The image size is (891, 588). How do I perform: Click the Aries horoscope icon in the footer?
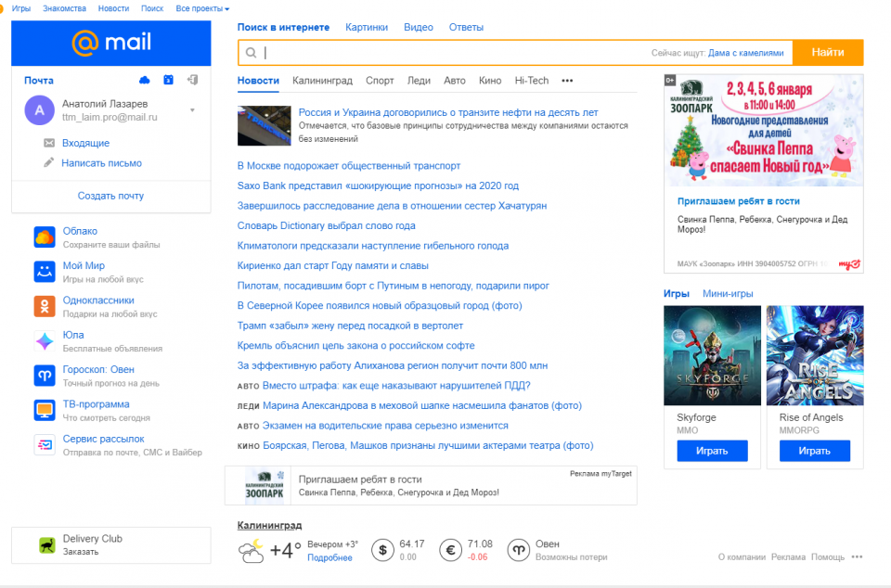pos(519,550)
